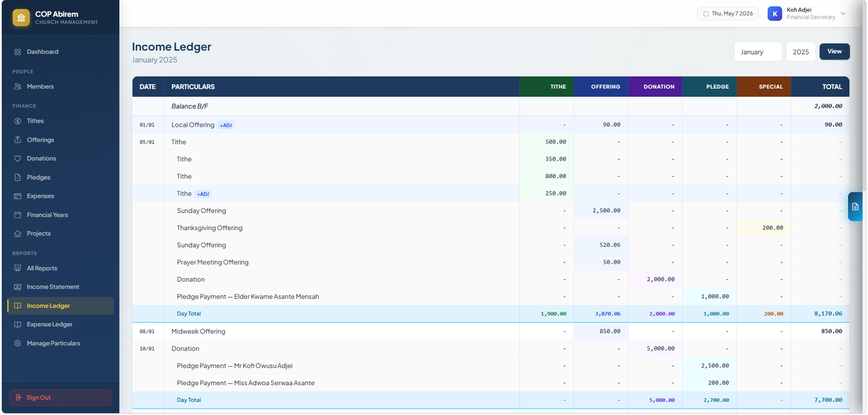Click the +ADJ badge on the Tithe row

coord(203,194)
